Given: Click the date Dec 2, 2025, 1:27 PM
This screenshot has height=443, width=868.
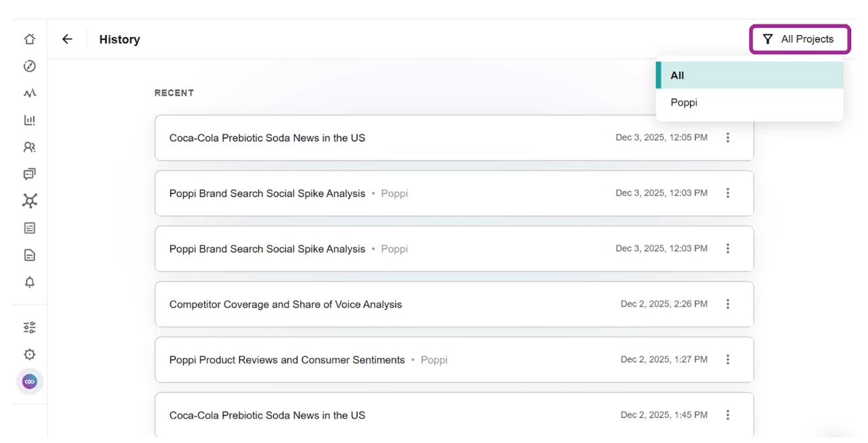Looking at the screenshot, I should click(x=664, y=360).
